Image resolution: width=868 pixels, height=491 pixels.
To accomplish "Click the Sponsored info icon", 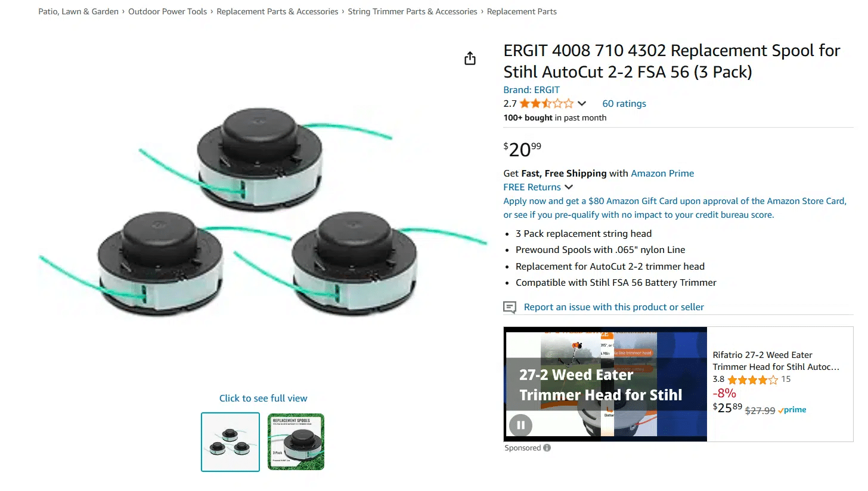I will point(547,448).
